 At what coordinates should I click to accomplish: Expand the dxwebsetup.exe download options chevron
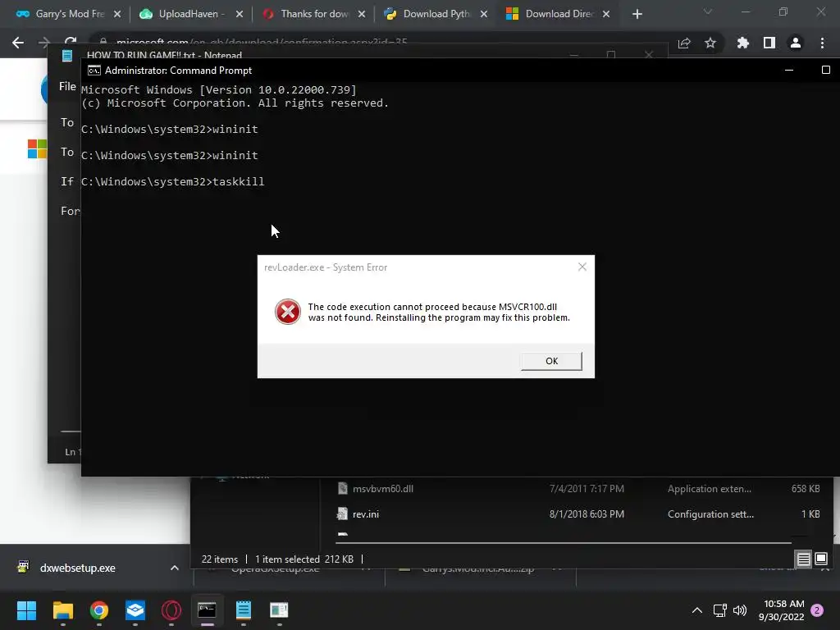click(175, 568)
